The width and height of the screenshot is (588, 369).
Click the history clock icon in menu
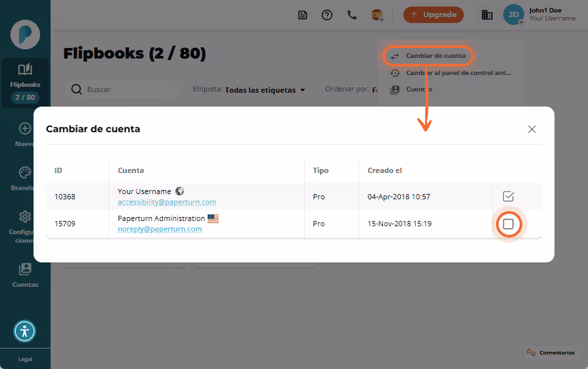tap(395, 73)
